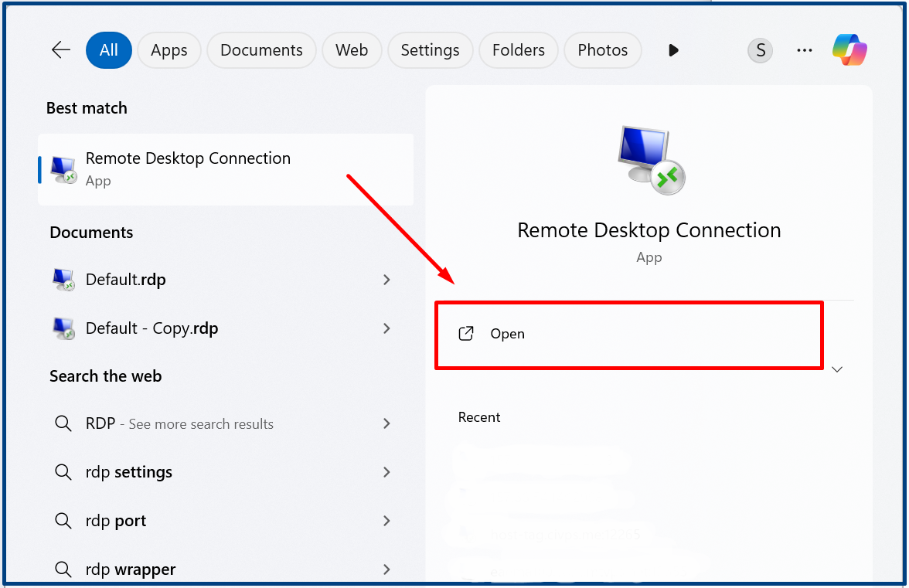Viewport: 909px width, 588px height.
Task: Expand more actions with the down chevron
Action: click(x=837, y=369)
